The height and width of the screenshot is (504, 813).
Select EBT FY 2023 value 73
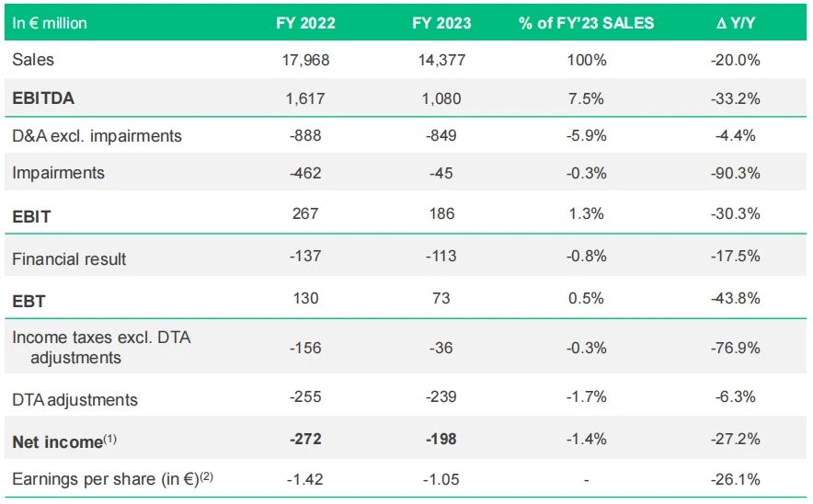click(x=441, y=298)
